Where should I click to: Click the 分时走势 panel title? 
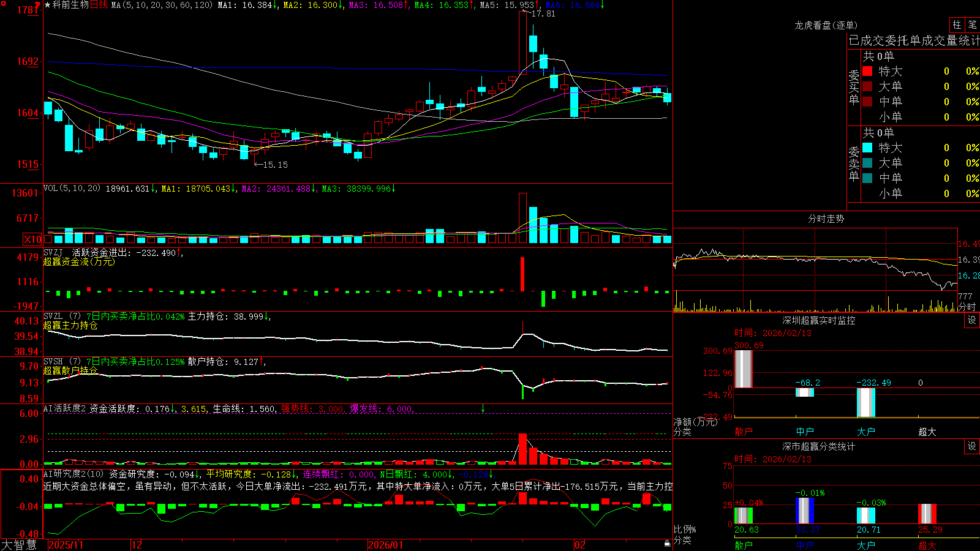click(x=826, y=219)
